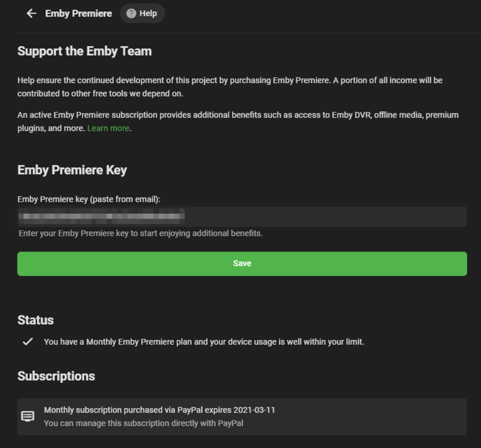
Task: Select the Subscriptions section heading
Action: pyautogui.click(x=56, y=376)
